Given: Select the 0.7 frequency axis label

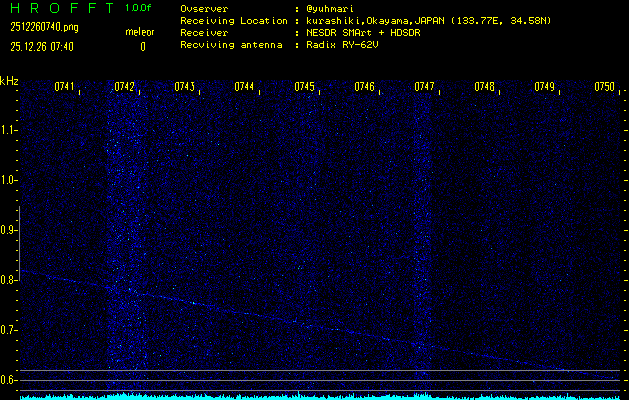Looking at the screenshot, I should pos(9,330).
